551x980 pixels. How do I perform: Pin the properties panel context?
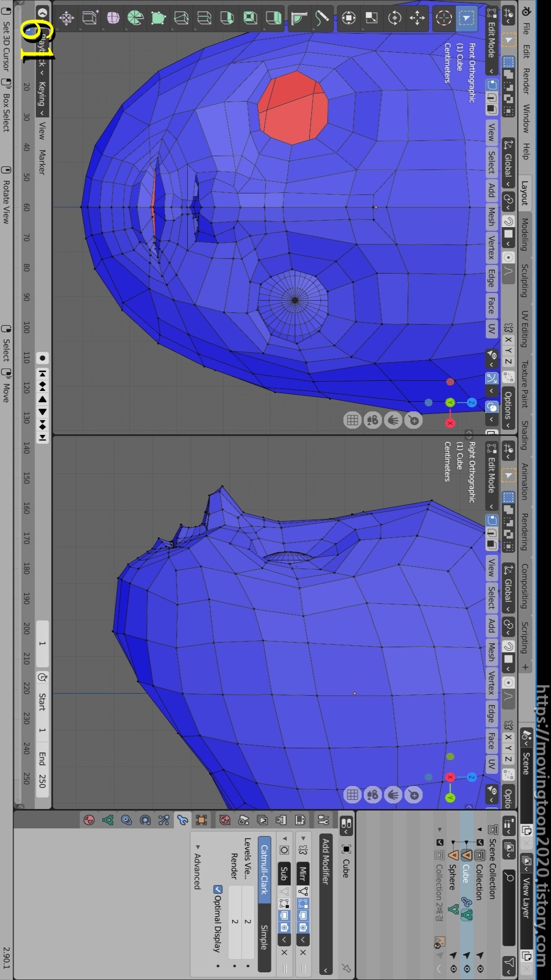coord(347,968)
